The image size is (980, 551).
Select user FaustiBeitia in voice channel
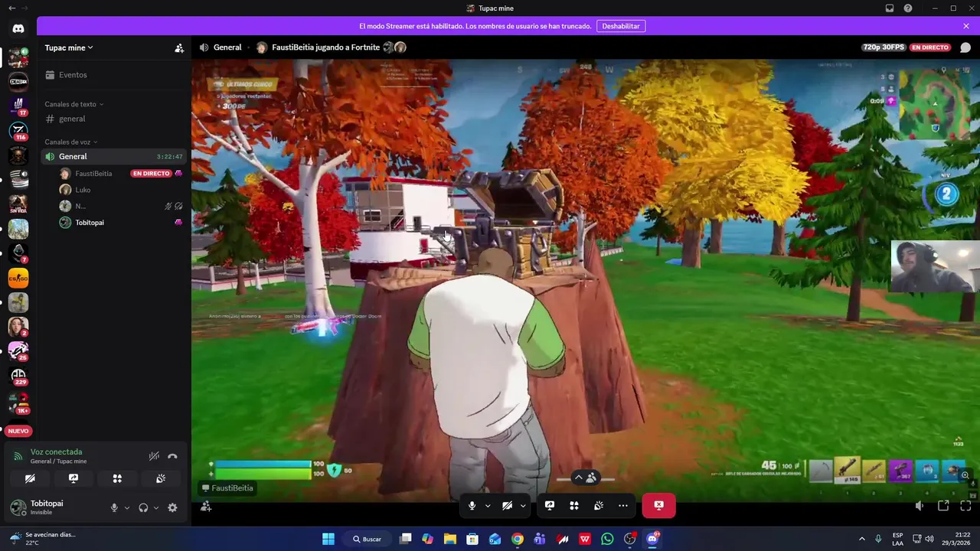pos(93,174)
